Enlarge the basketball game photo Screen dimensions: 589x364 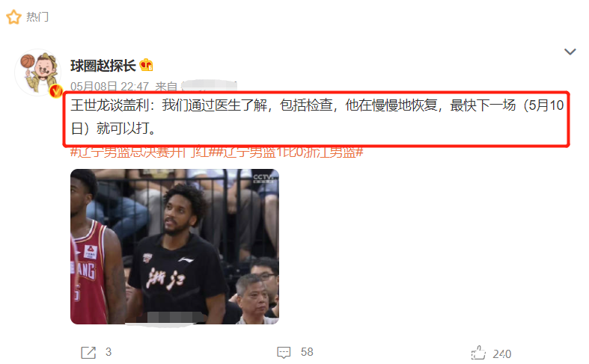[x=174, y=247]
